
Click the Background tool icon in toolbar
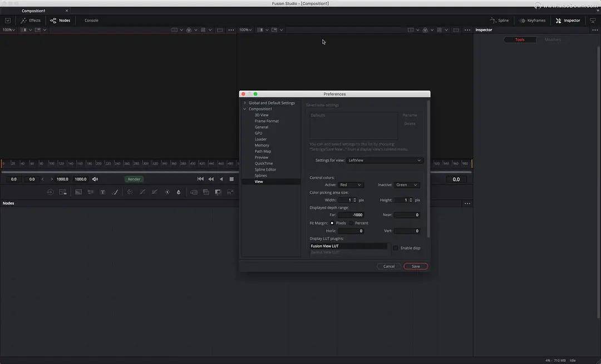point(78,192)
